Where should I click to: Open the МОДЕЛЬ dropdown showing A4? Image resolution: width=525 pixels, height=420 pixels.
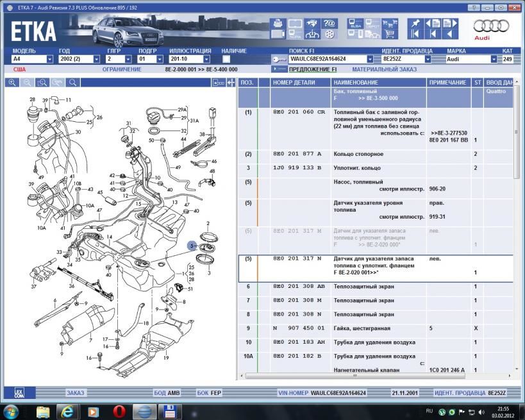(x=49, y=59)
